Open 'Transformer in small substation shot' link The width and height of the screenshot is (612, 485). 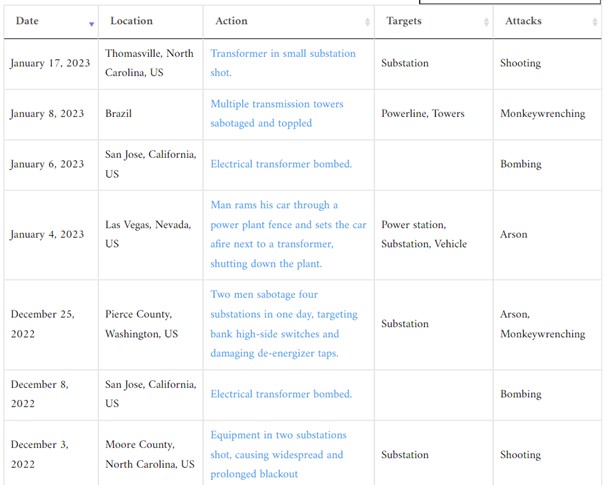(x=283, y=63)
